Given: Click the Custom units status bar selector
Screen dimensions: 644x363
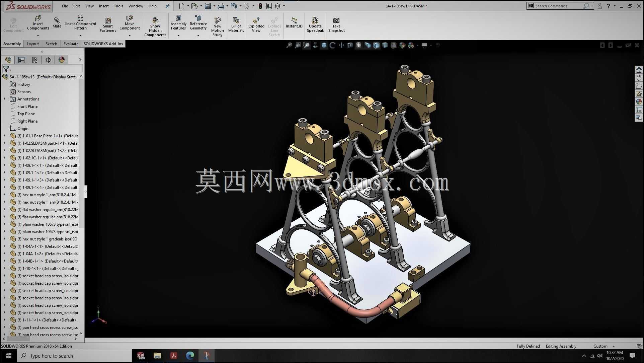Looking at the screenshot, I should click(604, 346).
